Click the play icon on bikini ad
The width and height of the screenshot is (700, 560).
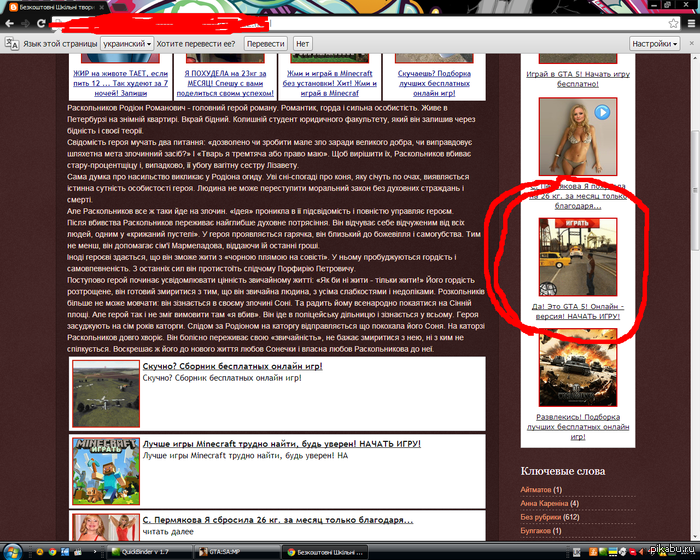tap(602, 112)
